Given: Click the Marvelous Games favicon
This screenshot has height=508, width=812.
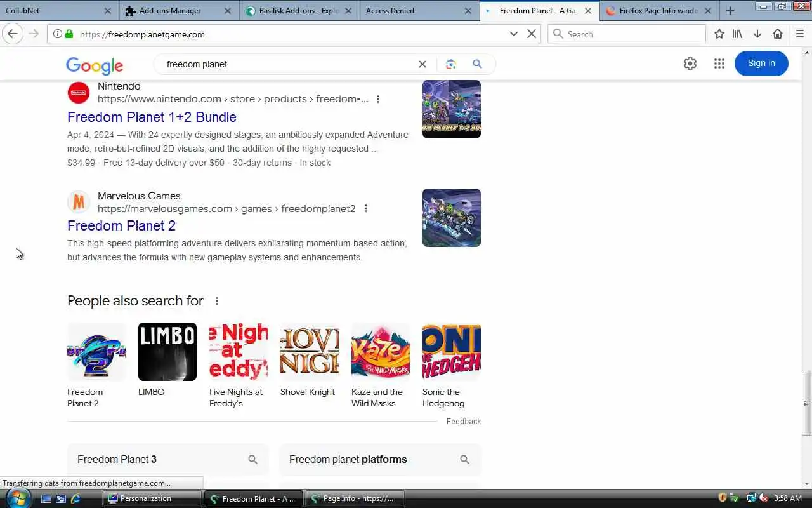Looking at the screenshot, I should tap(79, 203).
